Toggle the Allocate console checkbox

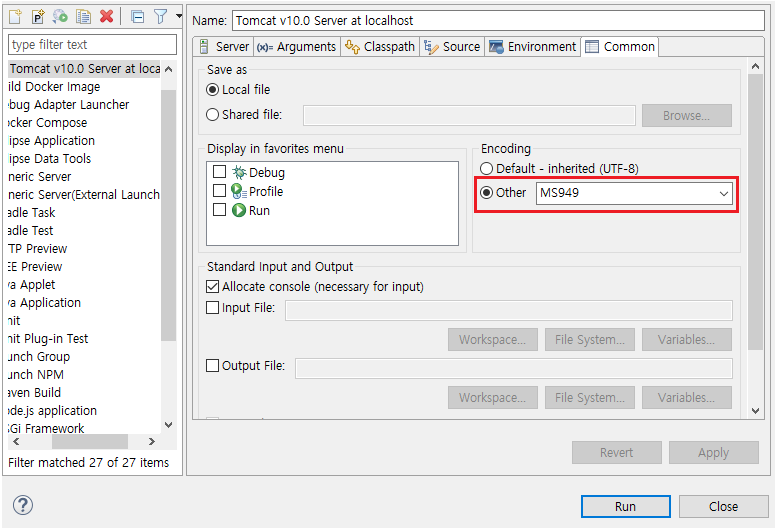[212, 287]
